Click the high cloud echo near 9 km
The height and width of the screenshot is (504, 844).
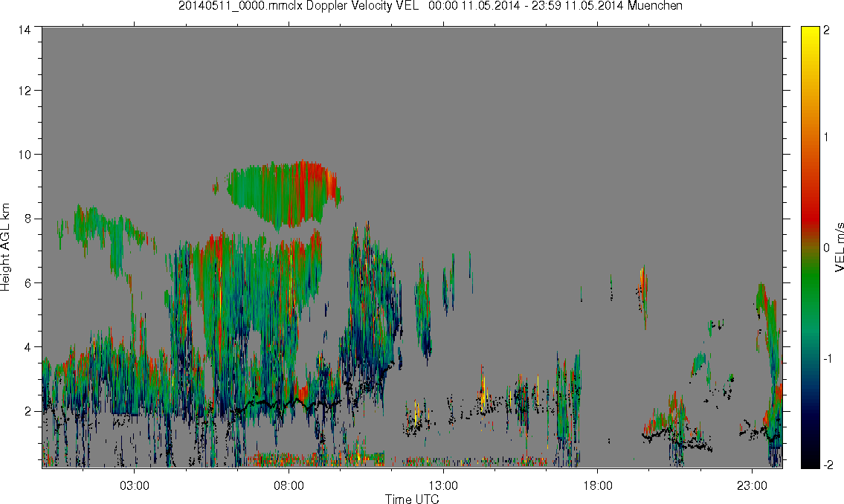[x=283, y=193]
